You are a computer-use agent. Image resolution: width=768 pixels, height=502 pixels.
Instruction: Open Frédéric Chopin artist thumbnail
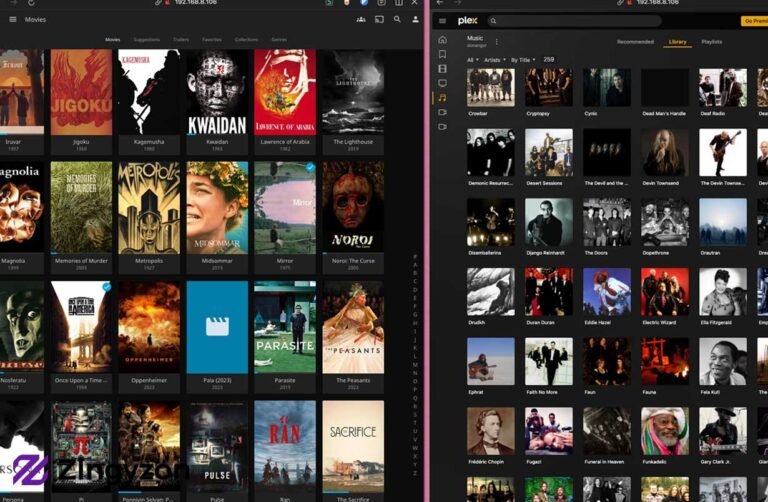coord(491,431)
